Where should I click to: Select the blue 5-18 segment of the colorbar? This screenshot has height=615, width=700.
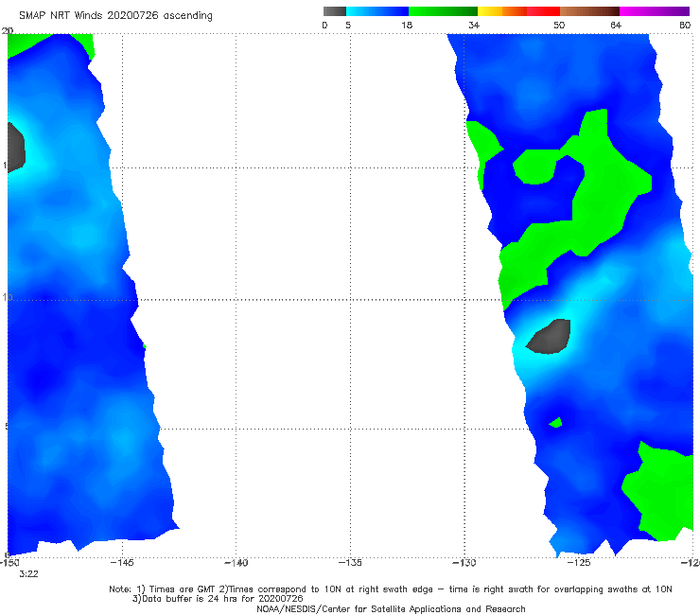(377, 11)
